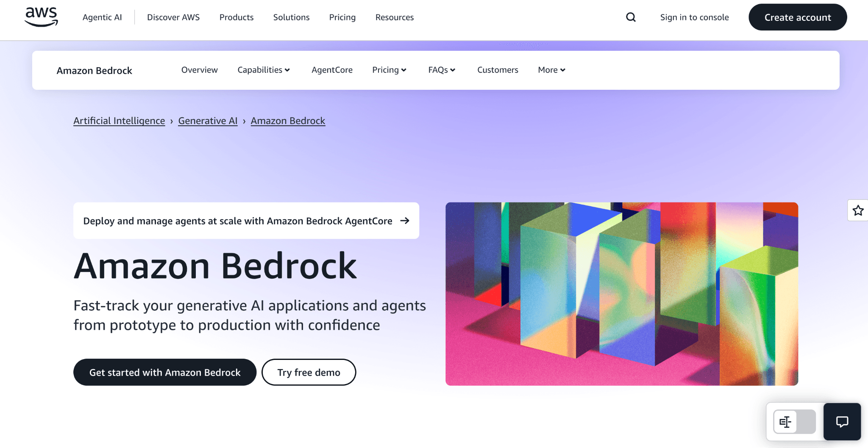The image size is (868, 448).
Task: Expand the Capabilities dropdown
Action: pyautogui.click(x=264, y=70)
